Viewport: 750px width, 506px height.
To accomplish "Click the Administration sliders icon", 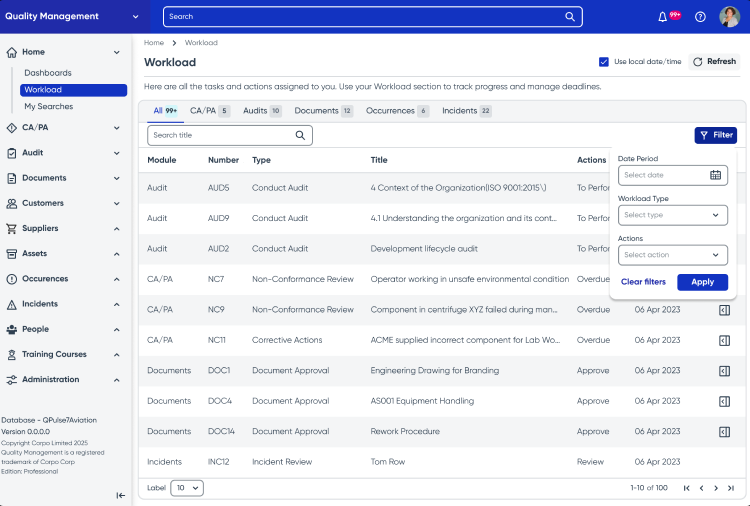I will point(11,380).
